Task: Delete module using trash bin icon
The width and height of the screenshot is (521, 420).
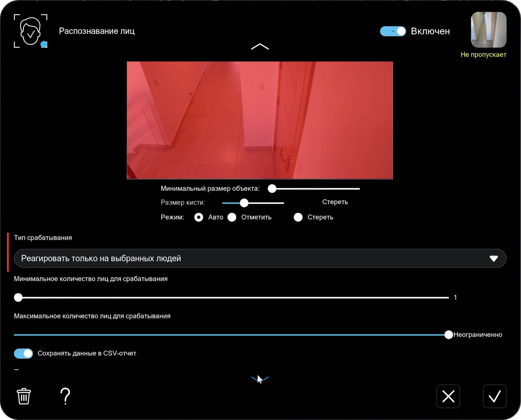Action: 24,396
